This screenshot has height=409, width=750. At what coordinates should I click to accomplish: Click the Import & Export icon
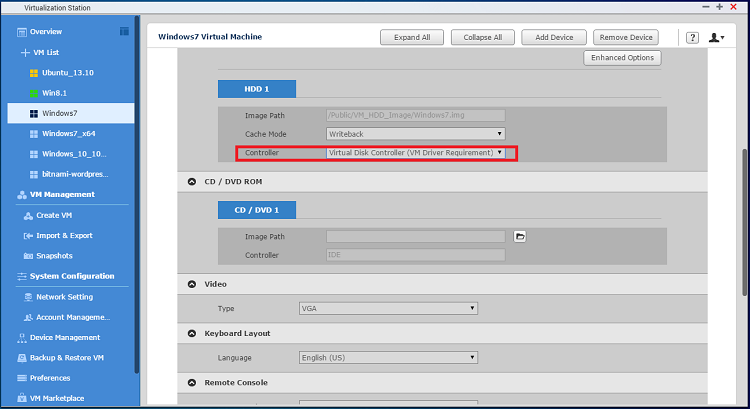click(28, 236)
